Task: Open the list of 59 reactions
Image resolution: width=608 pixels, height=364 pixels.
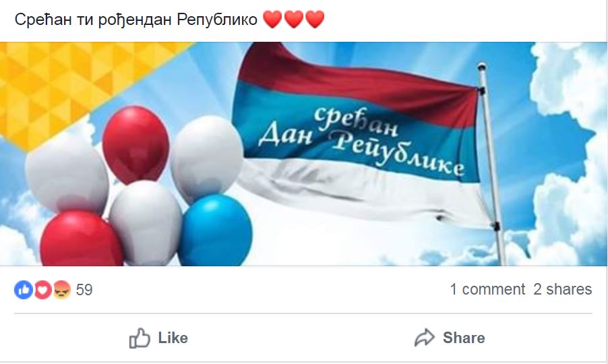Action: pos(84,290)
